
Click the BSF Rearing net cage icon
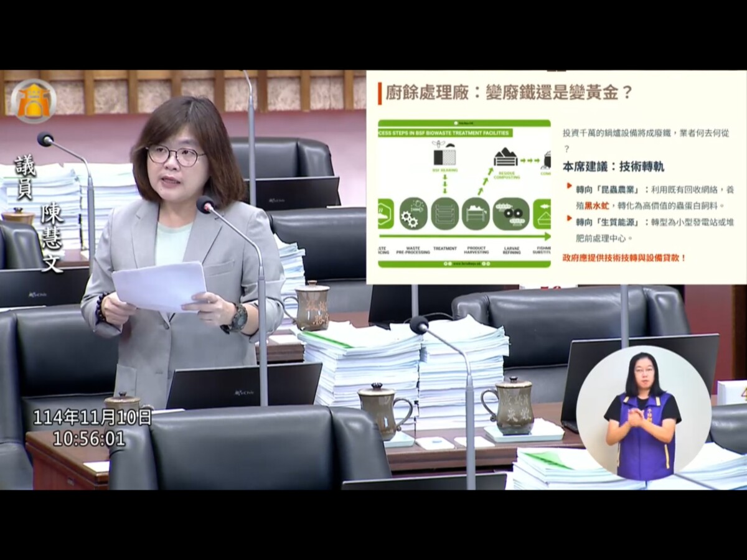[x=444, y=156]
